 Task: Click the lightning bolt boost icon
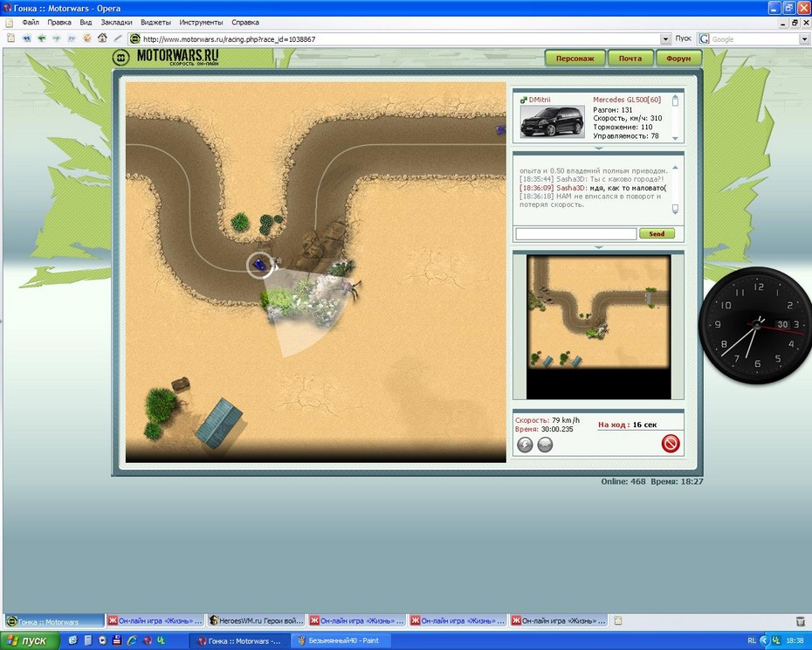coord(525,445)
